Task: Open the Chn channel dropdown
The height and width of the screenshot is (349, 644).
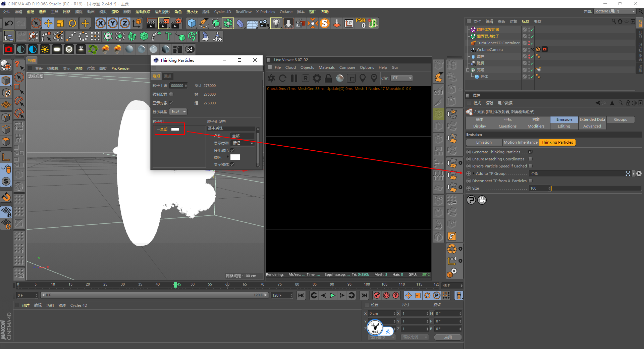Action: tap(402, 78)
